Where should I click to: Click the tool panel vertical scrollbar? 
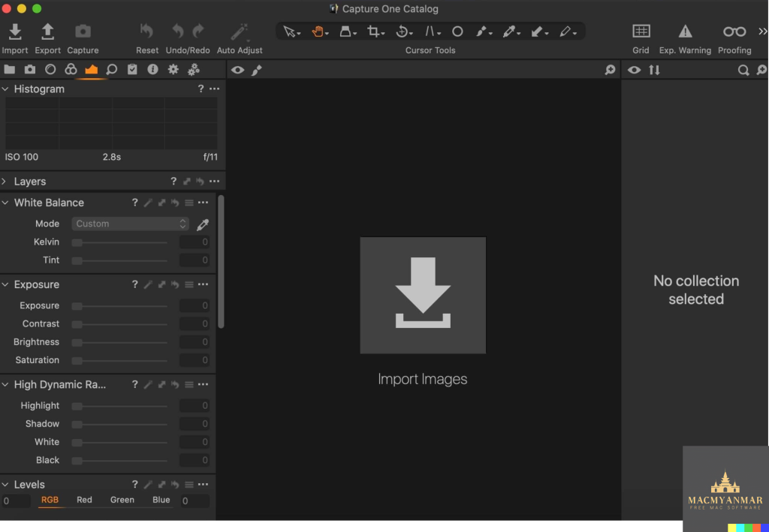coord(221,262)
